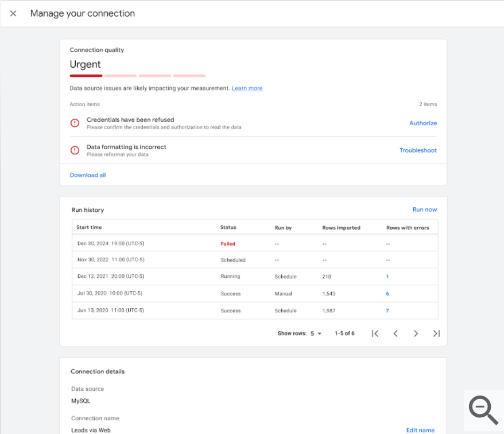504x434 pixels.
Task: Click Troubleshoot for data formatting issue
Action: click(x=418, y=150)
